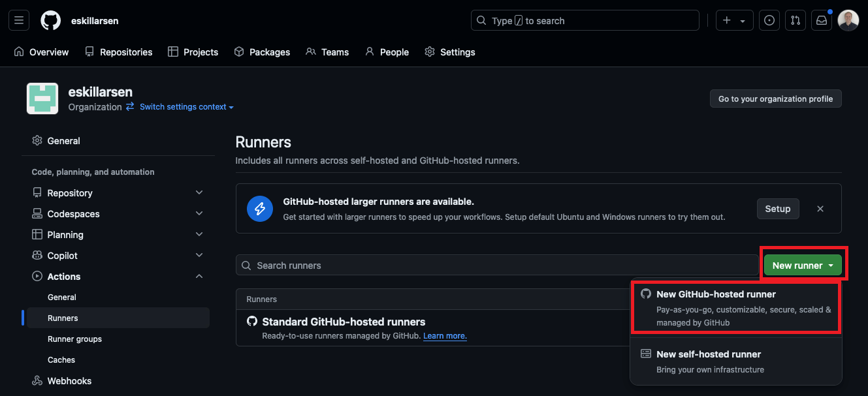
Task: Go to the People tab
Action: click(387, 52)
